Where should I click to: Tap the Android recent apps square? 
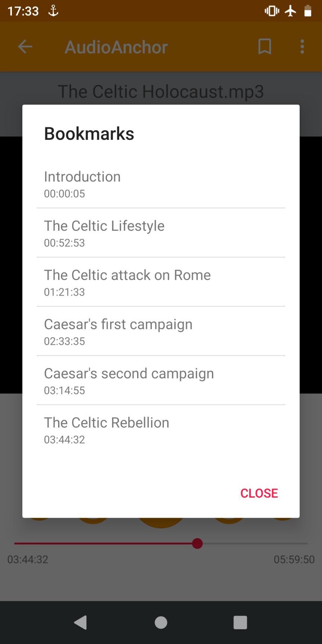240,622
